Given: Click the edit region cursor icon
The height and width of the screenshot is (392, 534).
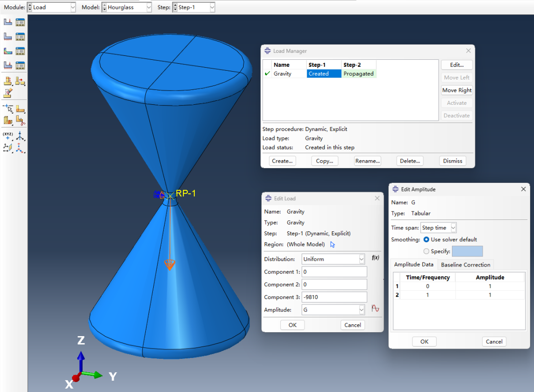Looking at the screenshot, I should (x=333, y=245).
